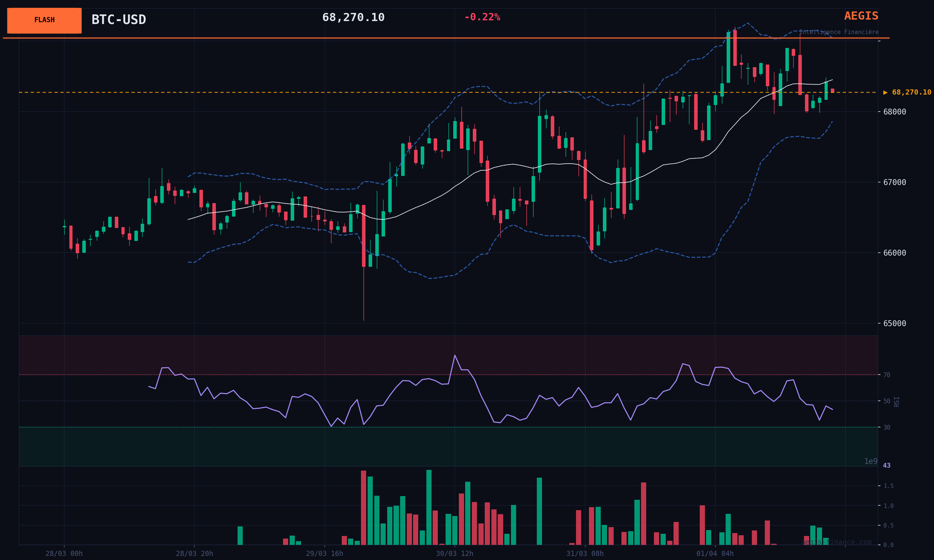Click the header price 68,270.10
Image resolution: width=934 pixels, height=560 pixels.
pyautogui.click(x=353, y=17)
